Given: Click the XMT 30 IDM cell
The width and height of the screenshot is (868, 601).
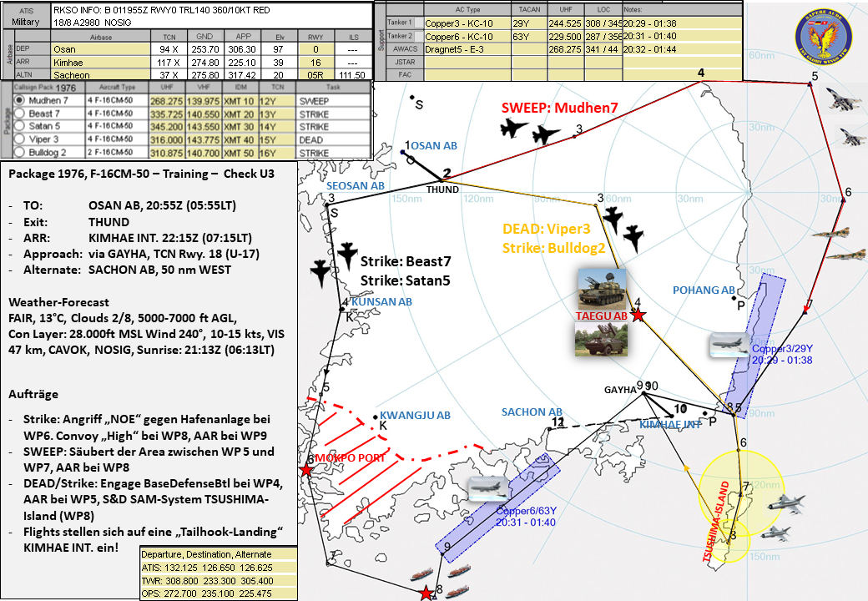Looking at the screenshot, I should (x=240, y=127).
